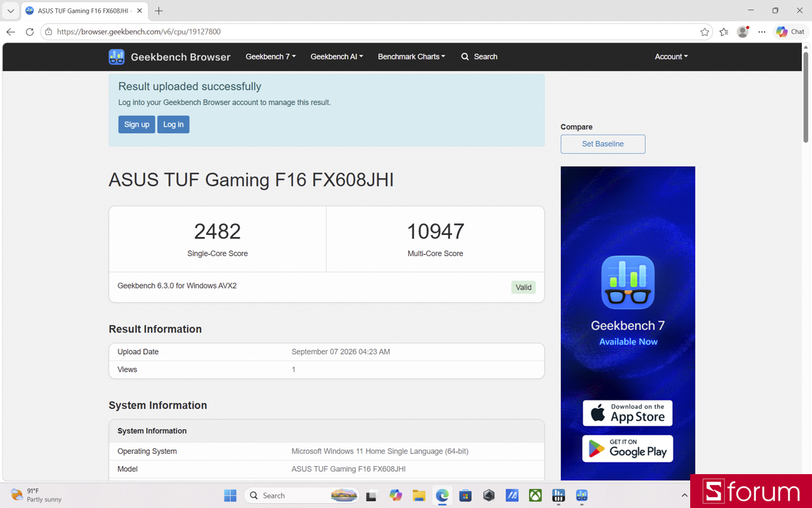Expand the Benchmark Charts dropdown menu
The image size is (812, 508).
pos(411,57)
